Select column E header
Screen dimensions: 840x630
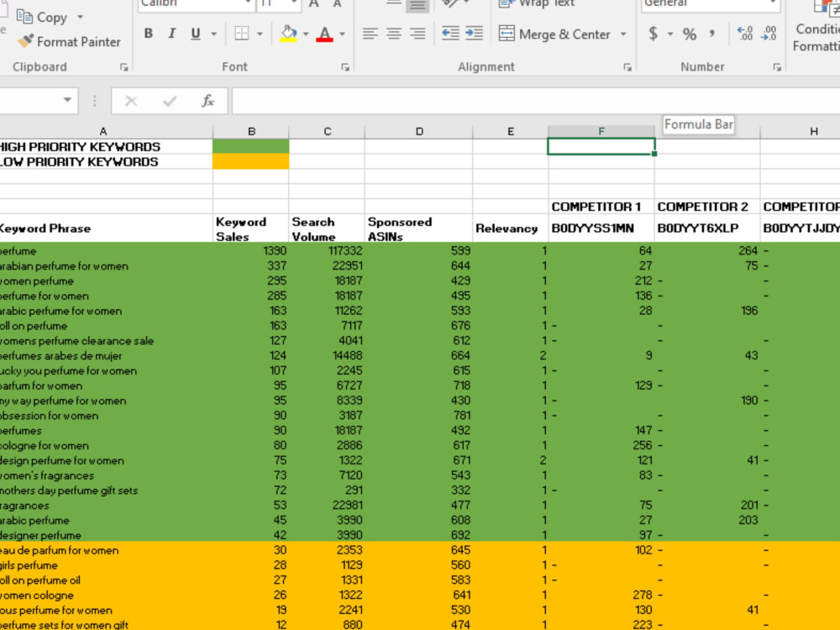[x=511, y=131]
